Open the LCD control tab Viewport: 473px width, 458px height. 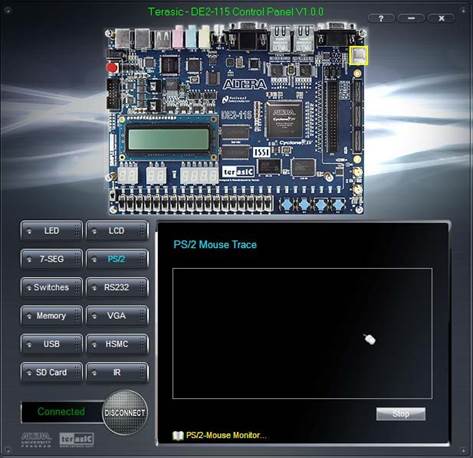[117, 231]
